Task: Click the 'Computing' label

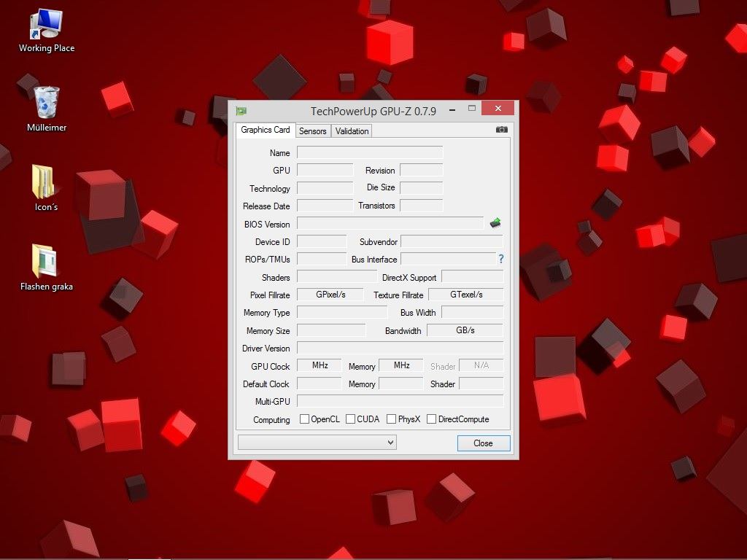Action: pos(271,420)
